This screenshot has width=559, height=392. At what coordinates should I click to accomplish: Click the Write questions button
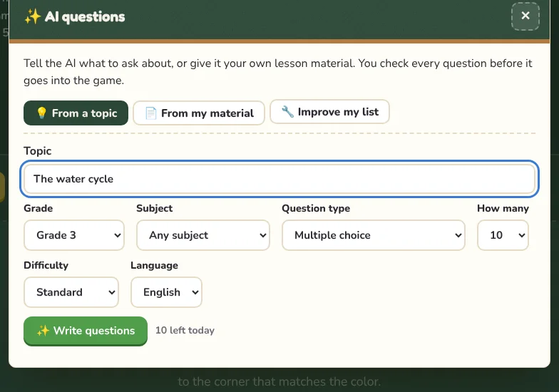pos(86,331)
